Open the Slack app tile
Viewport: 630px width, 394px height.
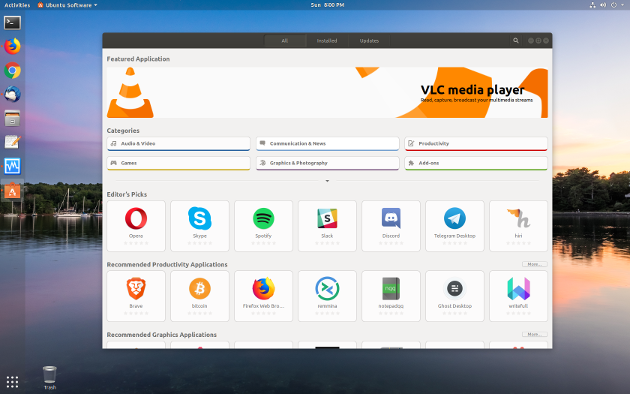point(327,226)
